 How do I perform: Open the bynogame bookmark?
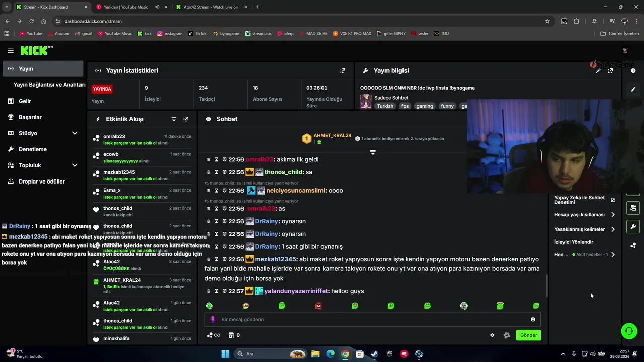(x=226, y=34)
